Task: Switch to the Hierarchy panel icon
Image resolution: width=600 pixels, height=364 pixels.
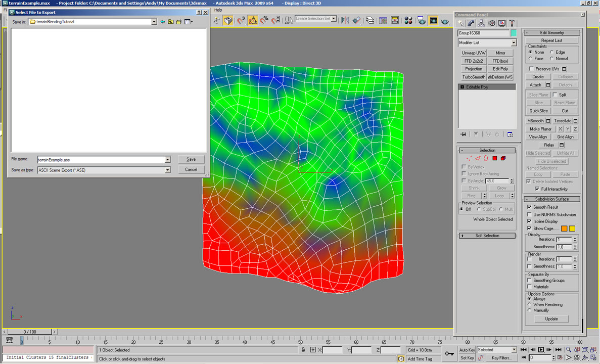Action: click(x=481, y=23)
